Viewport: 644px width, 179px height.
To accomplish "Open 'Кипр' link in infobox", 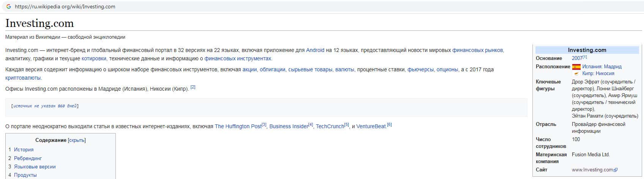I will [588, 74].
